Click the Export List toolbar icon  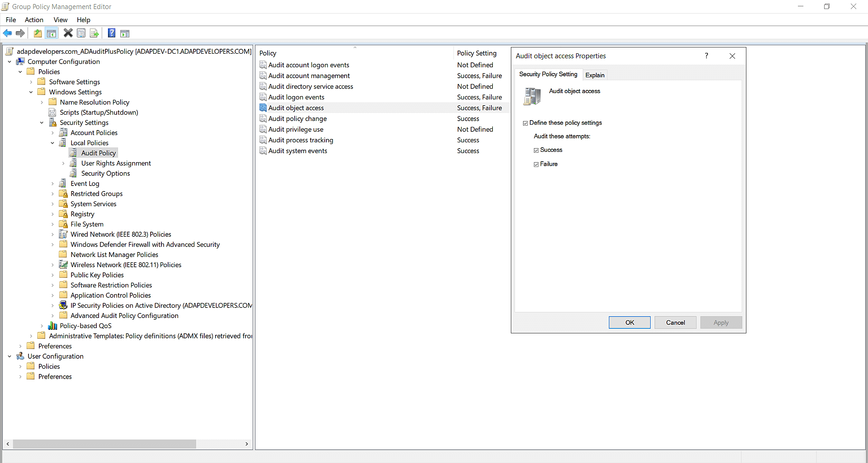pos(94,33)
